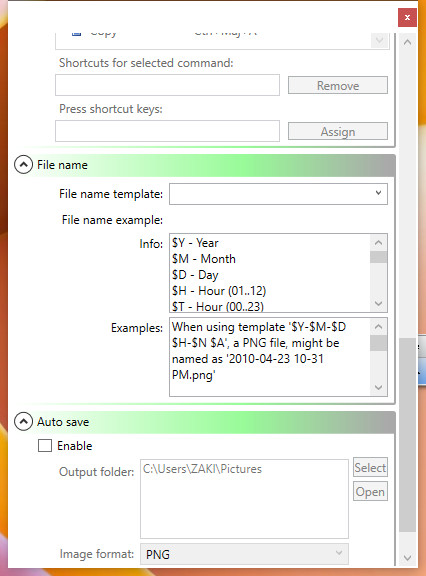Click the Info list scroll-down arrow
The height and width of the screenshot is (576, 426).
pyautogui.click(x=378, y=303)
